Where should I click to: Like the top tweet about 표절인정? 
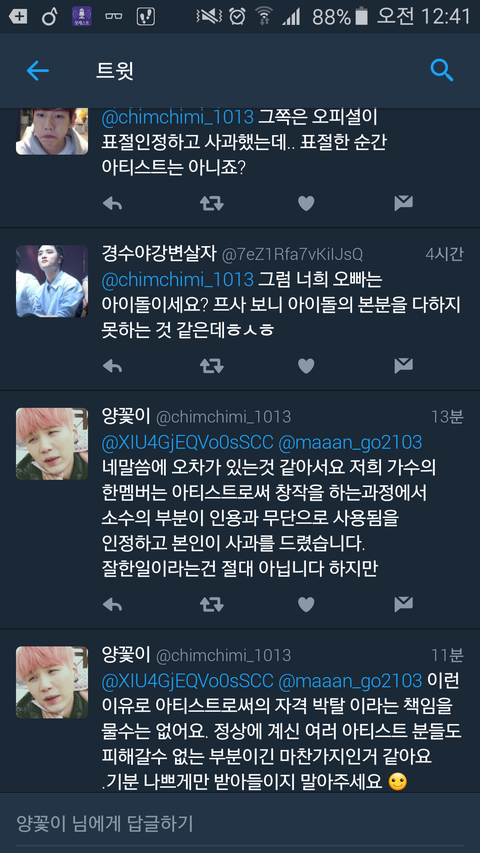306,203
